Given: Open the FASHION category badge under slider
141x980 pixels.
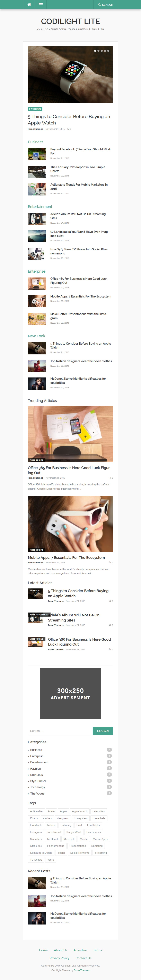Looking at the screenshot, I should point(35,109).
